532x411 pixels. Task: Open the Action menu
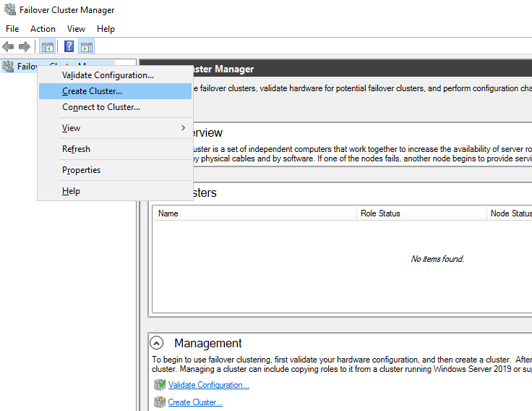tap(43, 29)
